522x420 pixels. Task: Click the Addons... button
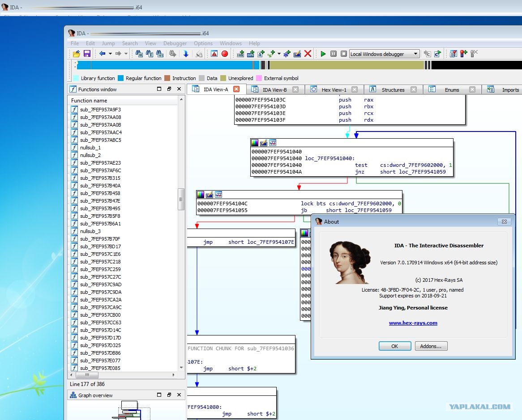[431, 346]
